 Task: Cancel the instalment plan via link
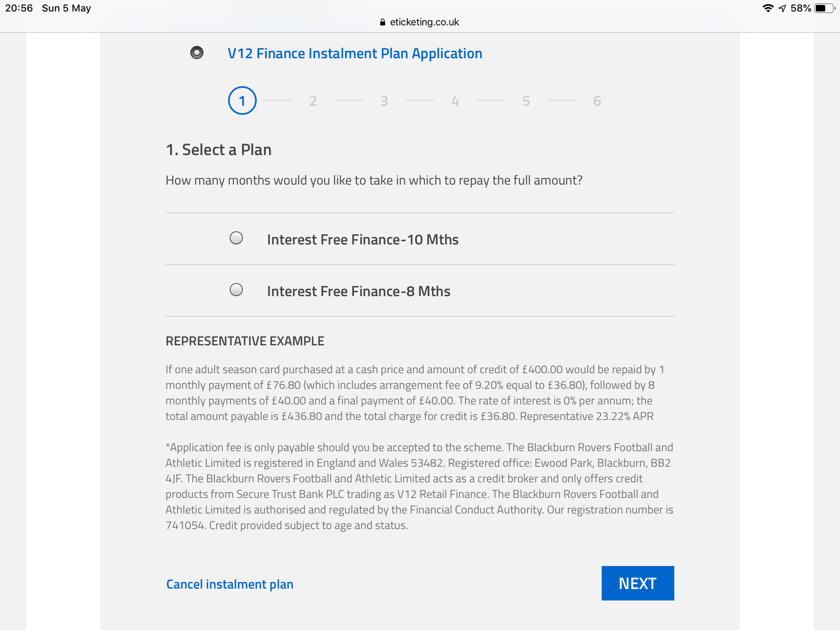point(230,584)
